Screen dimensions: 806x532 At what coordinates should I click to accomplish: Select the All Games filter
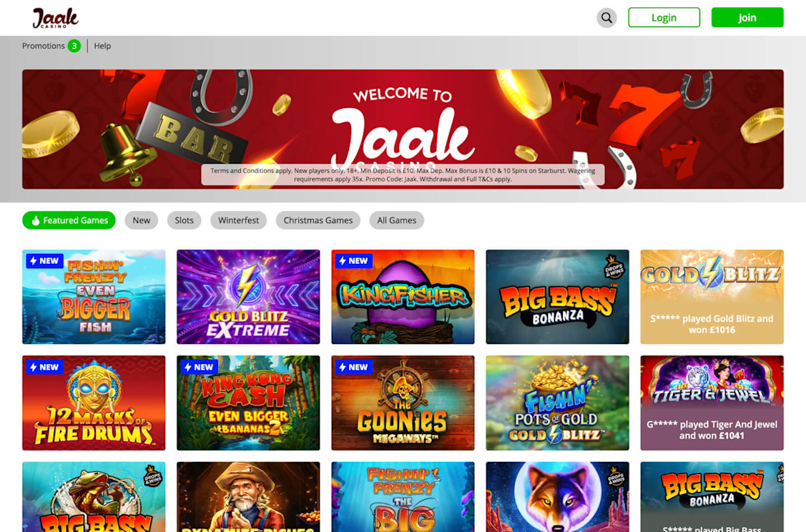point(397,220)
